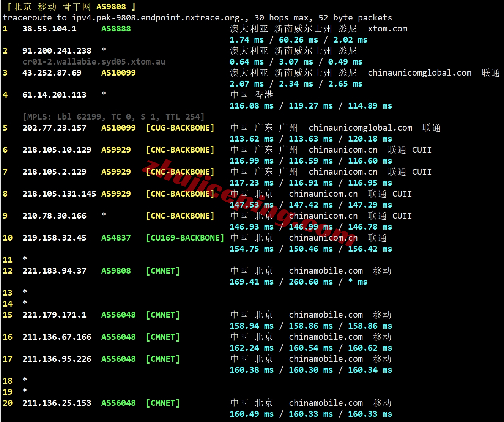504x422 pixels.
Task: Click AS56048 on hop 17
Action: [x=118, y=359]
